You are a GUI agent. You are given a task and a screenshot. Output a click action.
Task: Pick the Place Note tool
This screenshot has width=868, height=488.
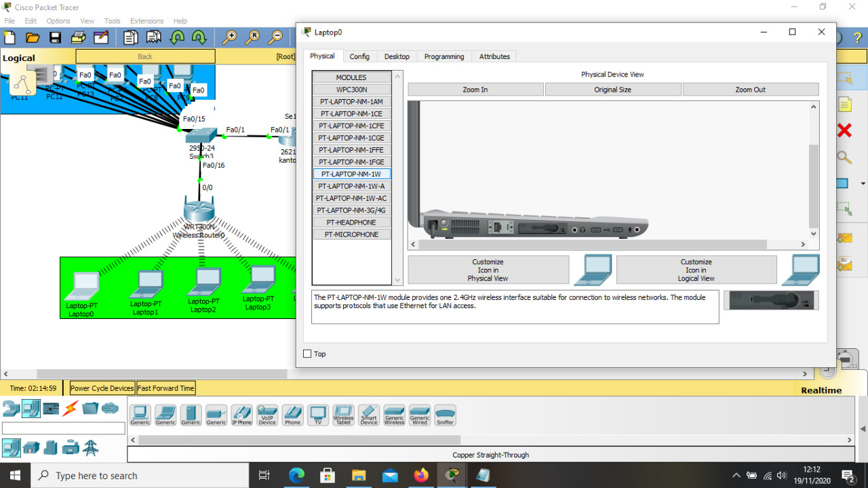844,104
